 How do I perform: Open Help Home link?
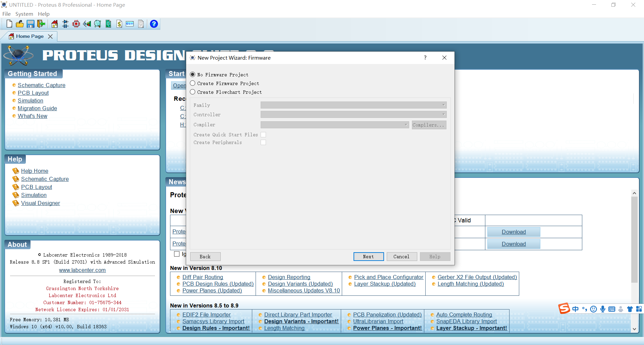35,171
